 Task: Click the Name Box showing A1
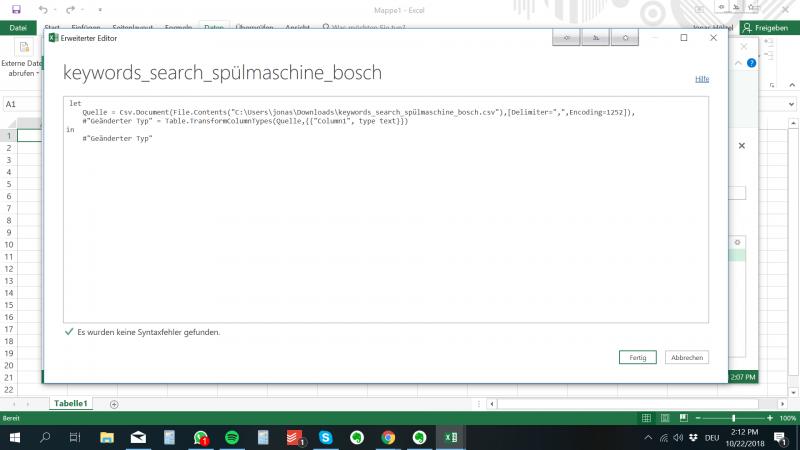coord(21,104)
